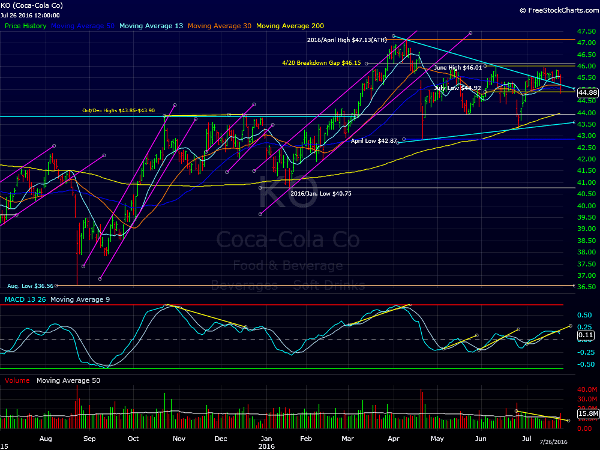
Task: Click the 2016/Jan. Low $40.75 annotation
Action: pos(321,194)
